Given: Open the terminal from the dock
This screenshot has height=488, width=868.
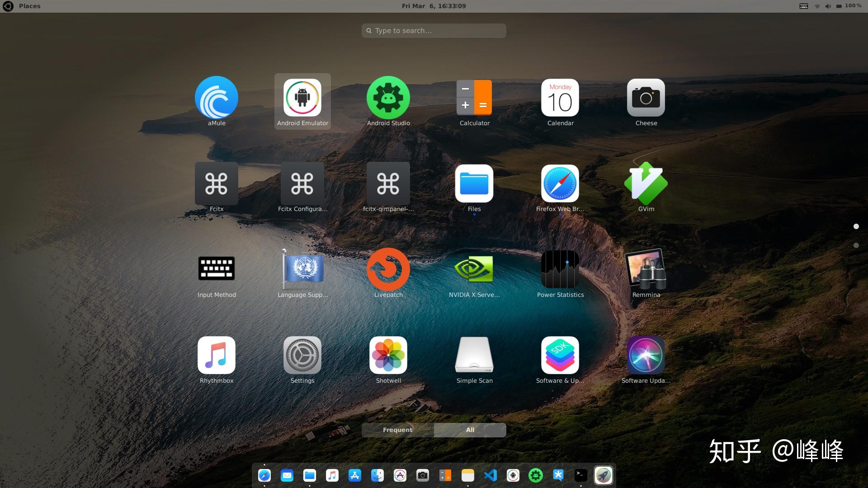Looking at the screenshot, I should pos(581,475).
